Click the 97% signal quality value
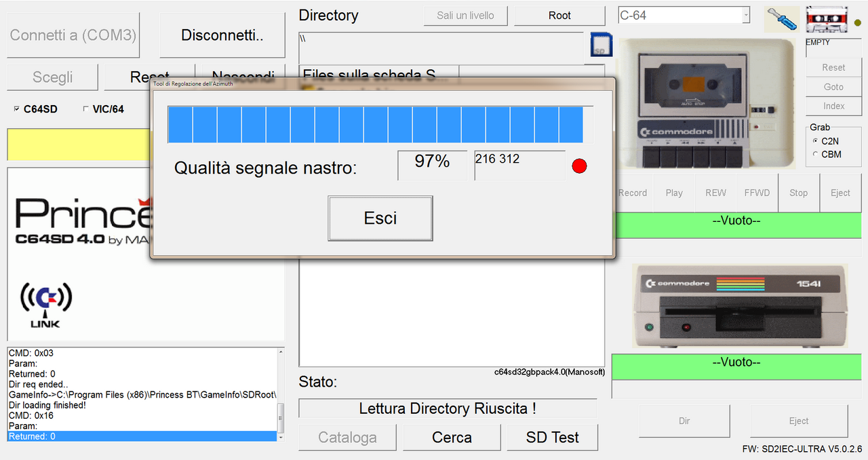Screen dimensions: 868x460 click(x=432, y=165)
